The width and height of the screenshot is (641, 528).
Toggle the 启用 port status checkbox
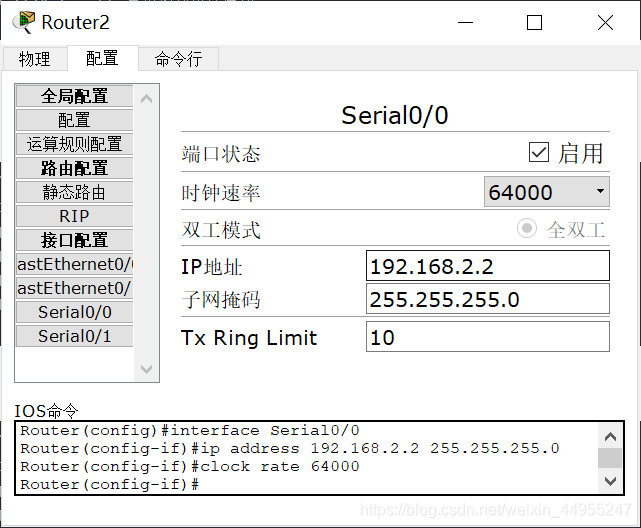coord(539,152)
